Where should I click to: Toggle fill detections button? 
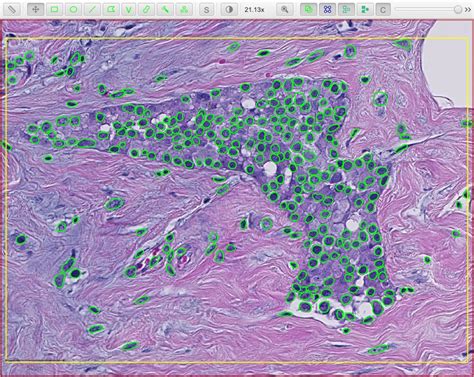(x=365, y=9)
